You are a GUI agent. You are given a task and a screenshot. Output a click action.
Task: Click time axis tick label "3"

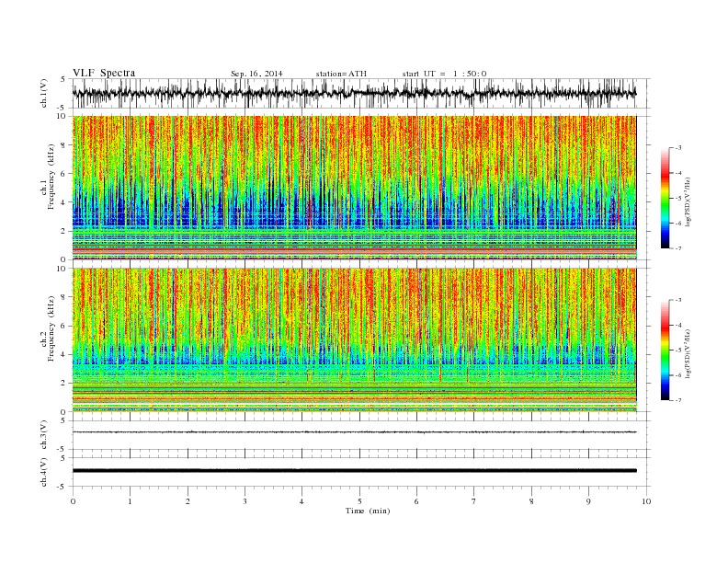tap(245, 501)
